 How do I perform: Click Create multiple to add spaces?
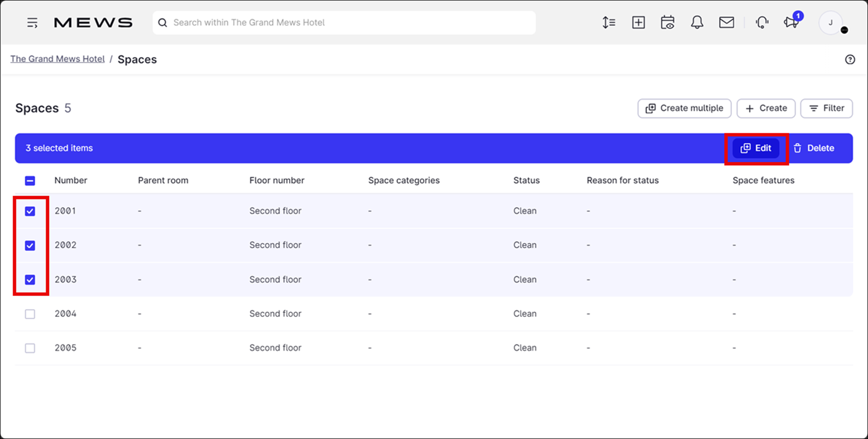[x=684, y=108]
